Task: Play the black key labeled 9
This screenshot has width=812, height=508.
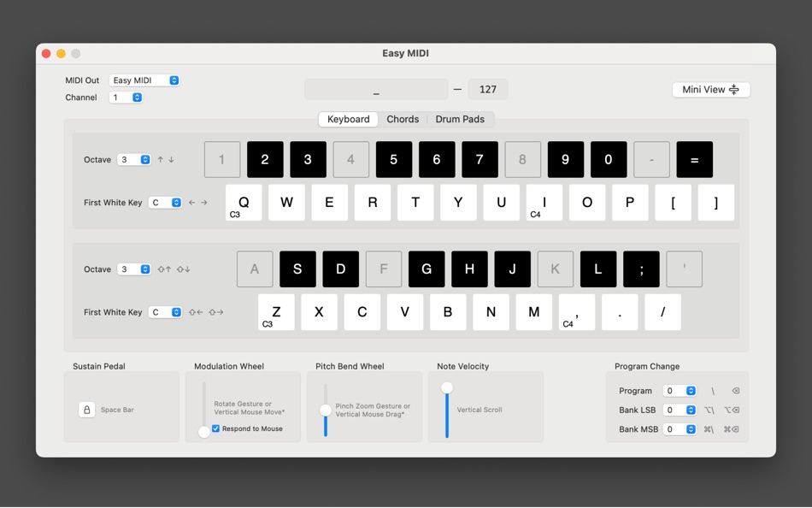Action: point(566,160)
